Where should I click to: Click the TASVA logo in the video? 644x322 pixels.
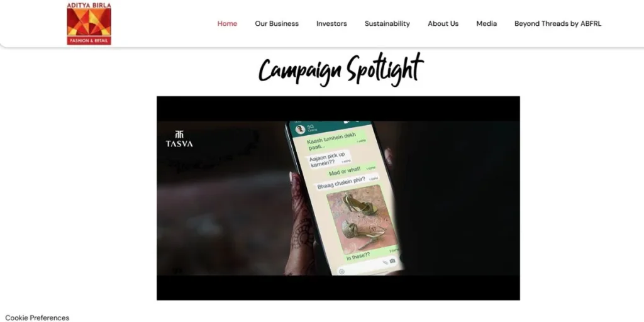(179, 139)
